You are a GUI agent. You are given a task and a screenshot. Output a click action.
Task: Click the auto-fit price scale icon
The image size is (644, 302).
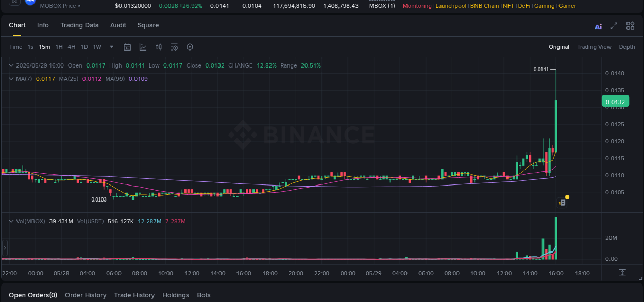pos(622,272)
